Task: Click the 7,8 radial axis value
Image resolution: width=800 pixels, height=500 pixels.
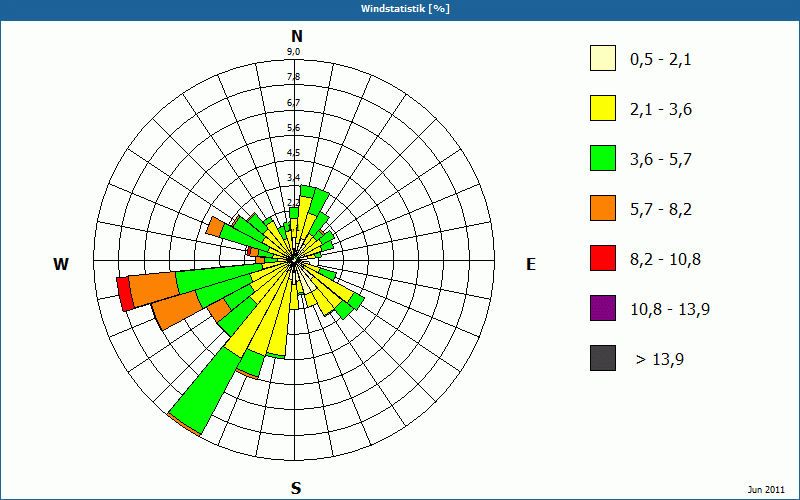Action: (x=293, y=77)
